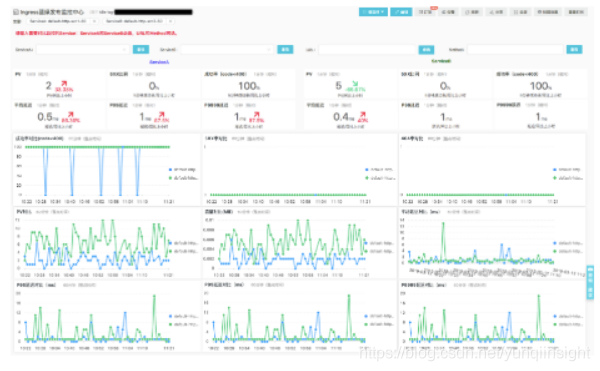Click the green ServiceB heading link
Screen dimensions: 600x371
click(x=441, y=61)
